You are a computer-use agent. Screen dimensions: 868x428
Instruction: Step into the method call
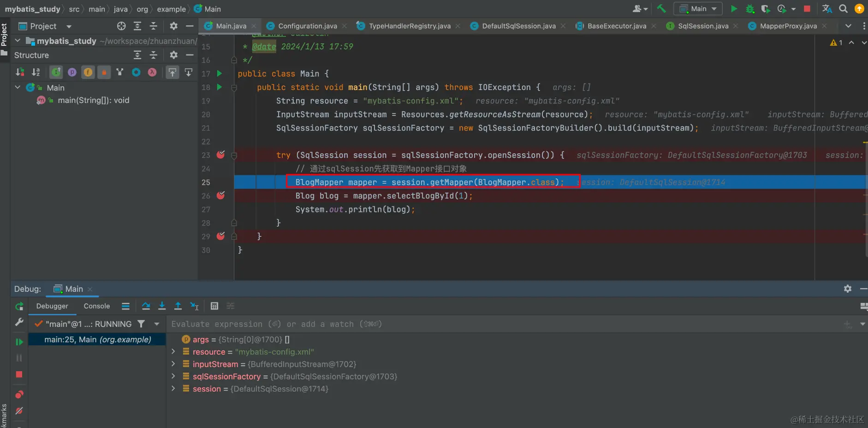click(x=162, y=306)
